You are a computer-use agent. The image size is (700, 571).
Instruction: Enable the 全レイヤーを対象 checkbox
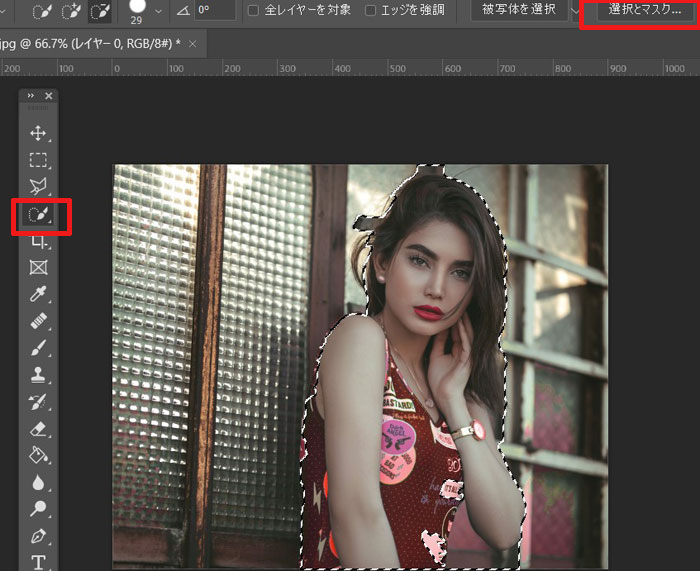coord(253,11)
